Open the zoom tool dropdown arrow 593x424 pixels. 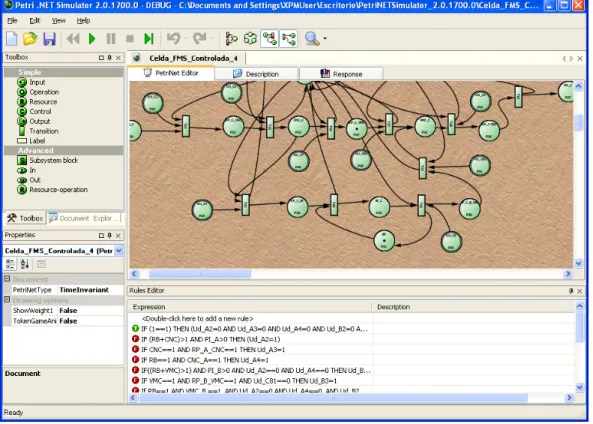pyautogui.click(x=325, y=39)
